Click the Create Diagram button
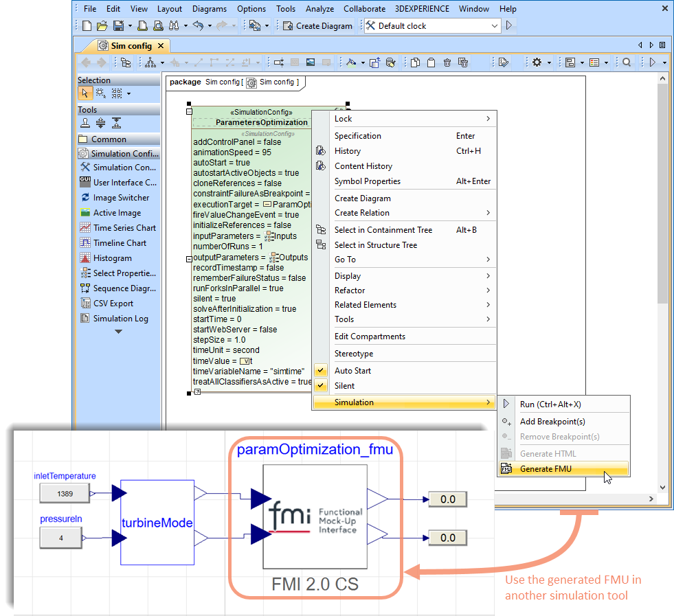Viewport: 674px width, 616px height. [x=317, y=26]
